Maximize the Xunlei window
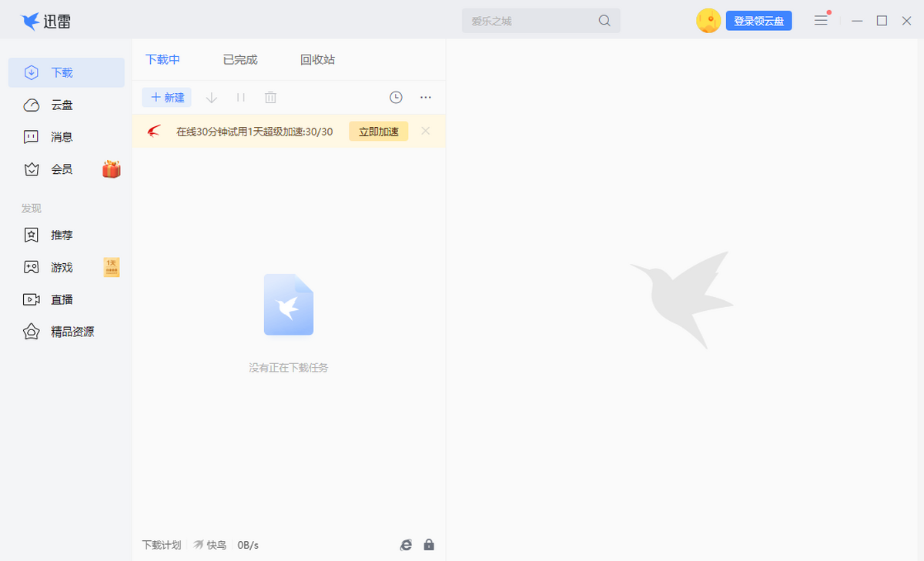Image resolution: width=924 pixels, height=561 pixels. (x=882, y=21)
